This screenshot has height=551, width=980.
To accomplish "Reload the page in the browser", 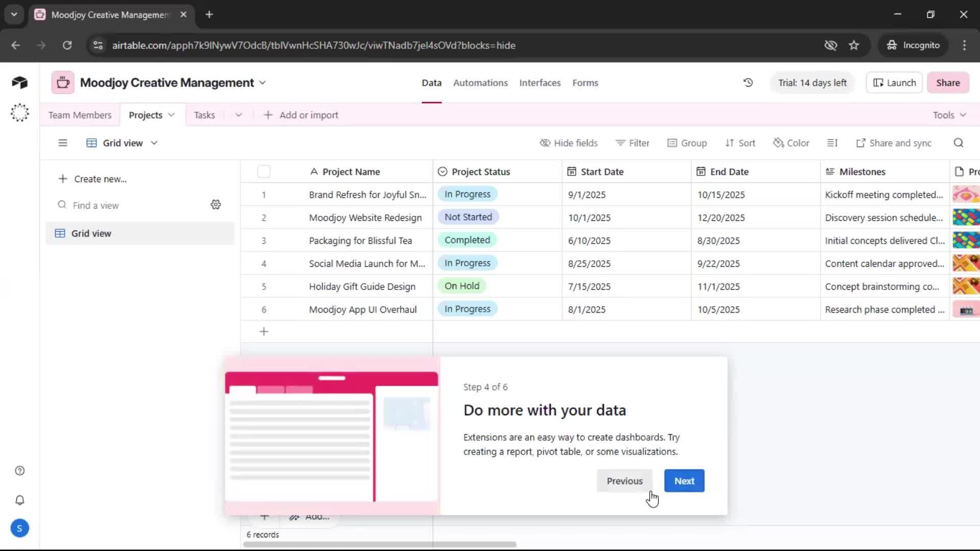I will pos(67,45).
